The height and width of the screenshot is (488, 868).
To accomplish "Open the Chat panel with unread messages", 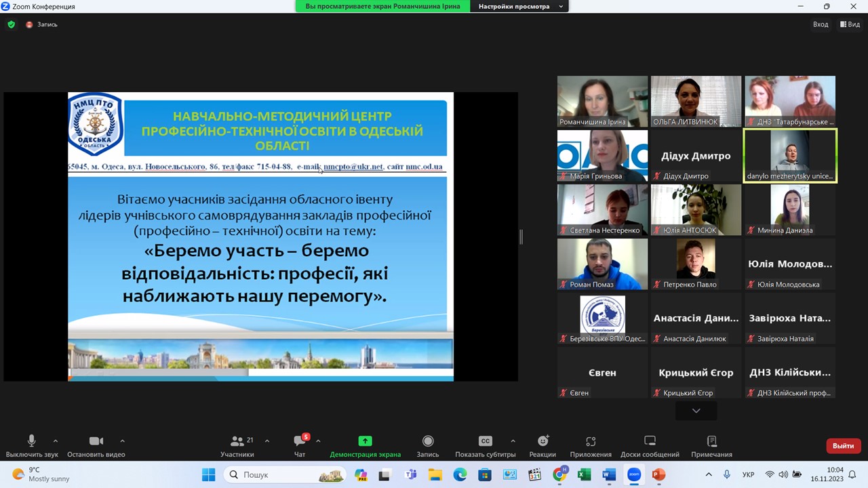I will tap(300, 441).
